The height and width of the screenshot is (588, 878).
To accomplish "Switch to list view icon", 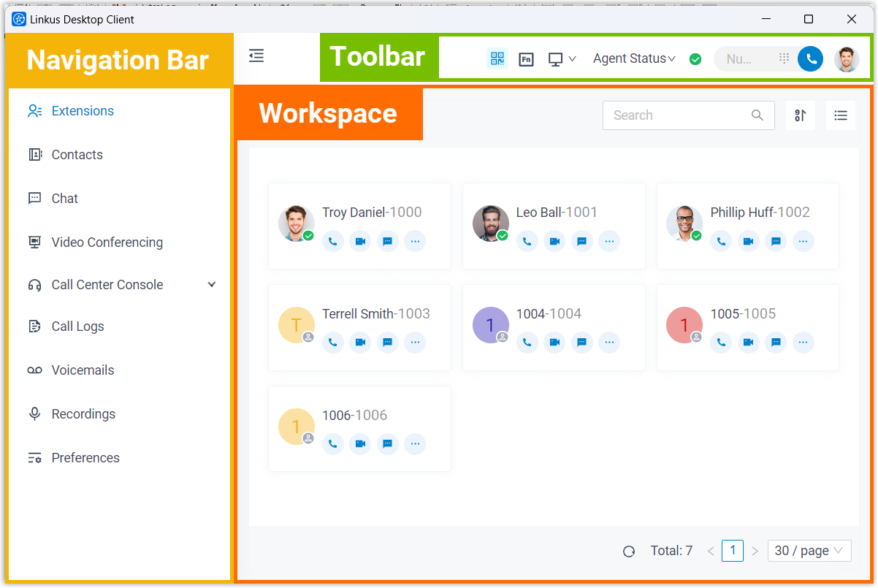I will (841, 115).
